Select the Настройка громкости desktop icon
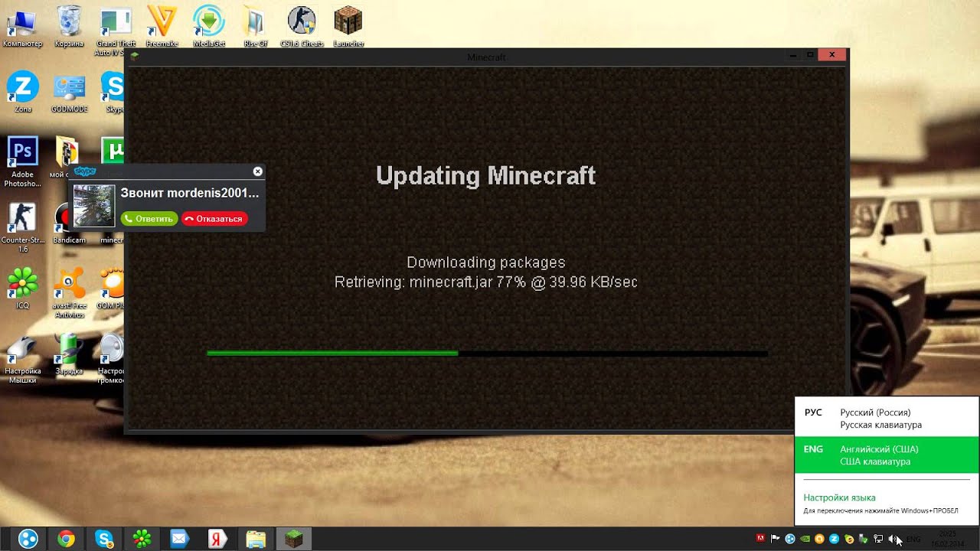The width and height of the screenshot is (980, 551). click(x=112, y=358)
